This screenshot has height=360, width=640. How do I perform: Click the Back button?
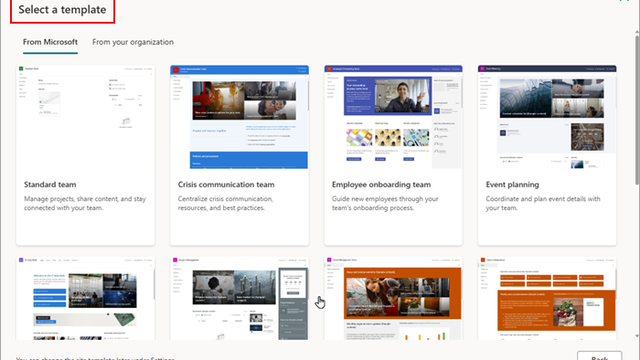[x=600, y=357]
